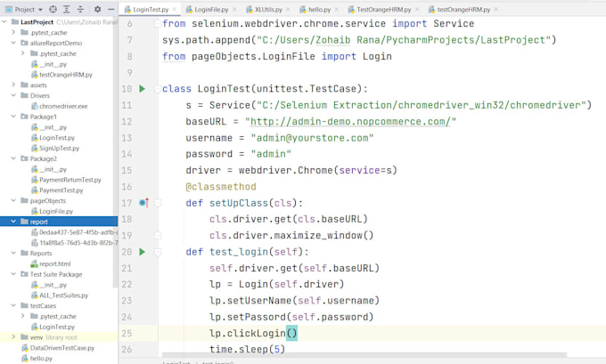Switch to the hello.py editor tab
The image size is (606, 364).
319,9
